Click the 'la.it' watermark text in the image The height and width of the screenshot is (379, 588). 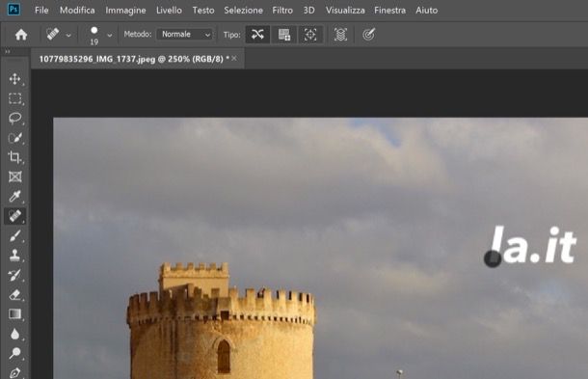tap(533, 244)
